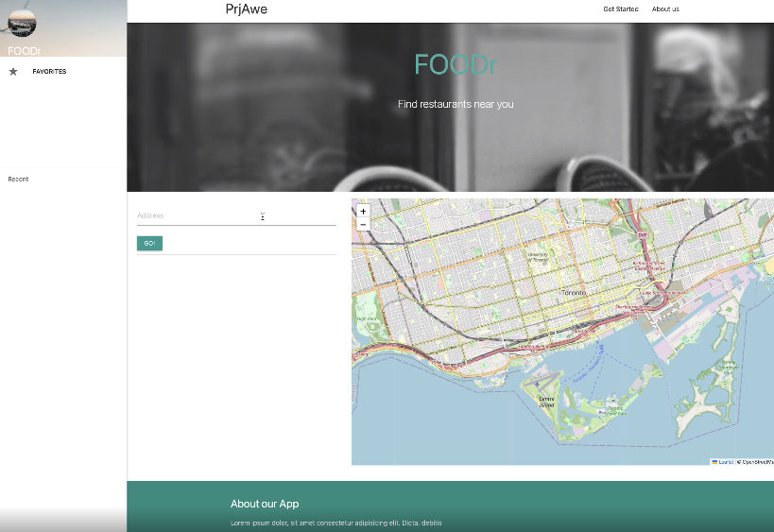
Task: Open the OpenStreetMap attribution link
Action: pyautogui.click(x=756, y=462)
